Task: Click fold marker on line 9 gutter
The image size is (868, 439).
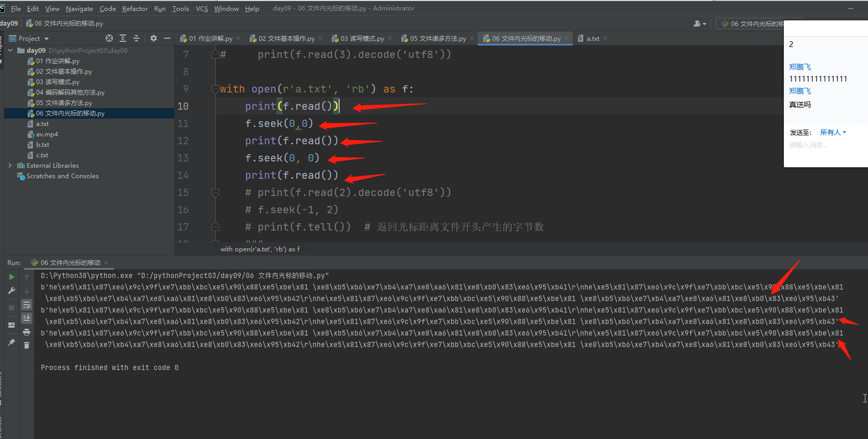Action: 215,89
